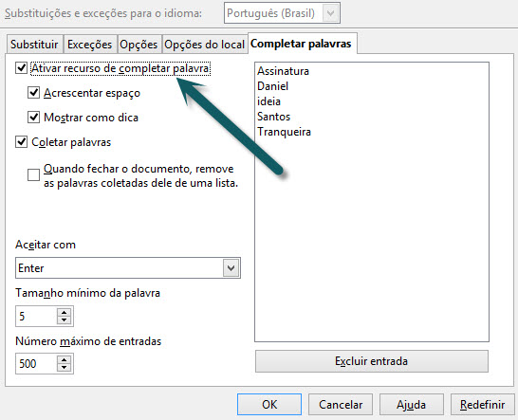Viewport: 518px width, 420px height.
Task: Toggle the Acrescentar espaço checkbox
Action: (x=34, y=93)
